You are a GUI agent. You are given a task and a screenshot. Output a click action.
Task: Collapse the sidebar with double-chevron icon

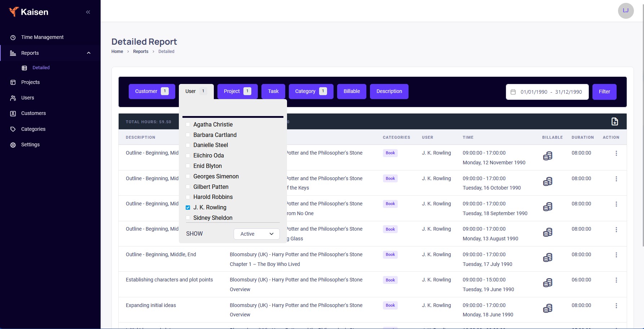(x=88, y=12)
